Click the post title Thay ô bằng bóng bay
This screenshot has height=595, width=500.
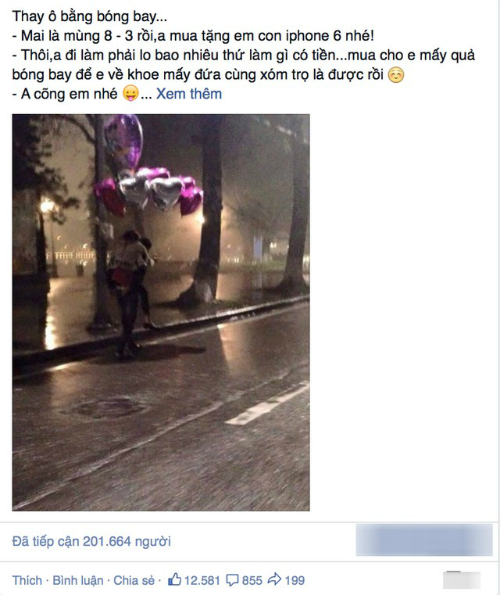coord(90,16)
